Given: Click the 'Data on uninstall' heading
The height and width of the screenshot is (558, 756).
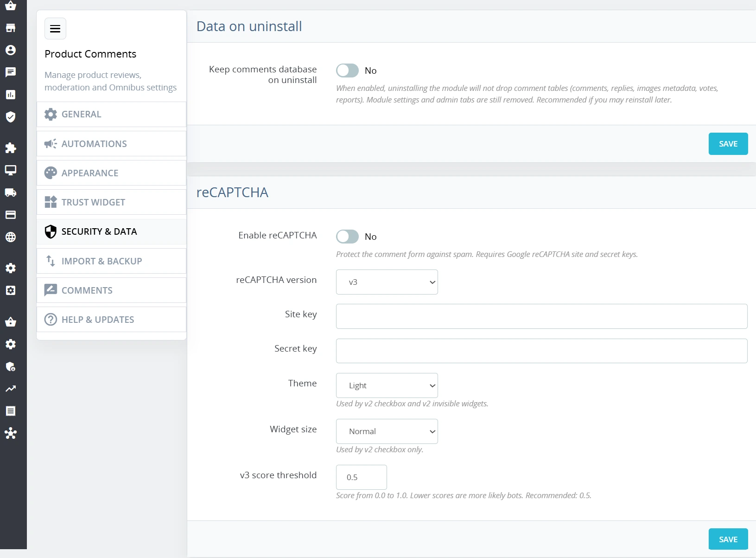Looking at the screenshot, I should point(249,26).
